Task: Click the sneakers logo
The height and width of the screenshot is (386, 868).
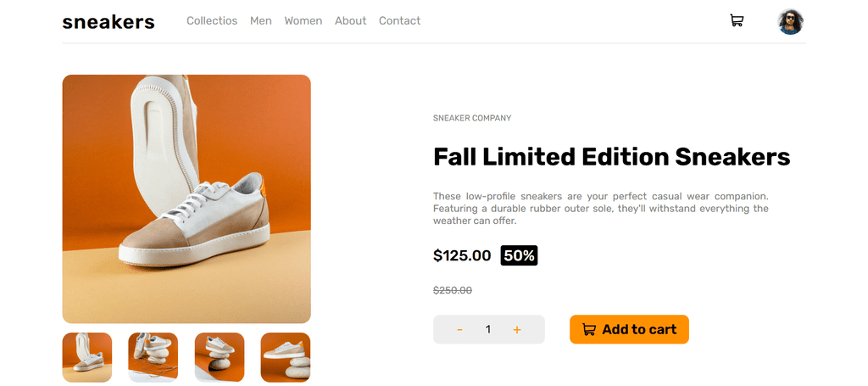Action: (108, 21)
